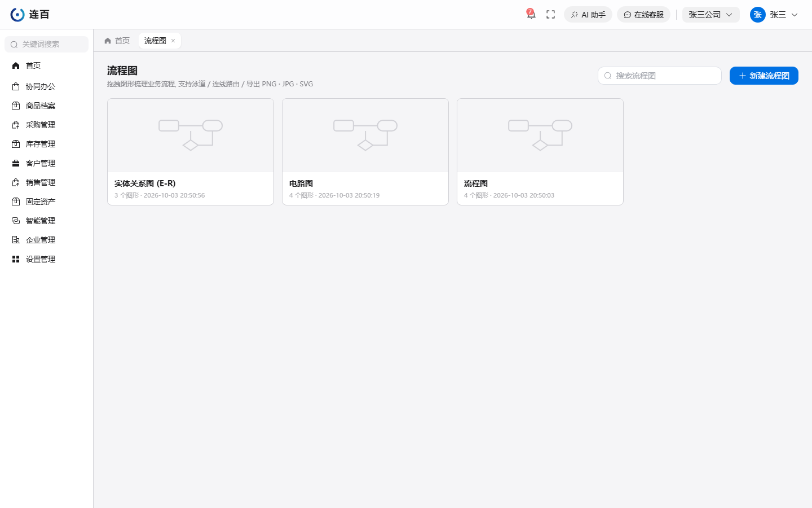Image resolution: width=812 pixels, height=508 pixels.
Task: Click the 协同办公 sidebar icon
Action: (16, 86)
